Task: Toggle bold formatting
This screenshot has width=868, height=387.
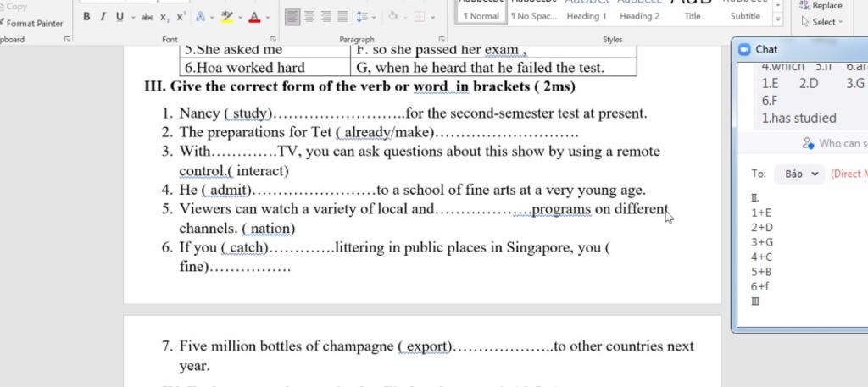Action: point(87,17)
